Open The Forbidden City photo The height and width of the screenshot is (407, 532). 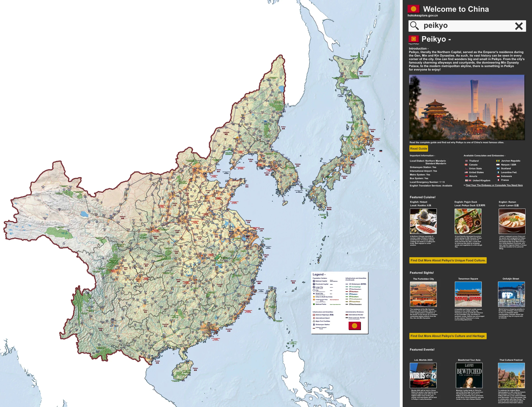[x=423, y=294]
